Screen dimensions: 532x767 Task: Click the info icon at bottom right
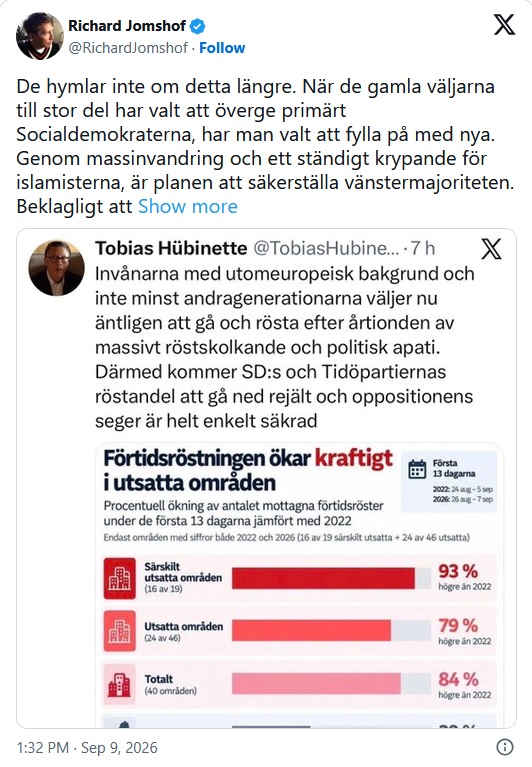[x=505, y=747]
